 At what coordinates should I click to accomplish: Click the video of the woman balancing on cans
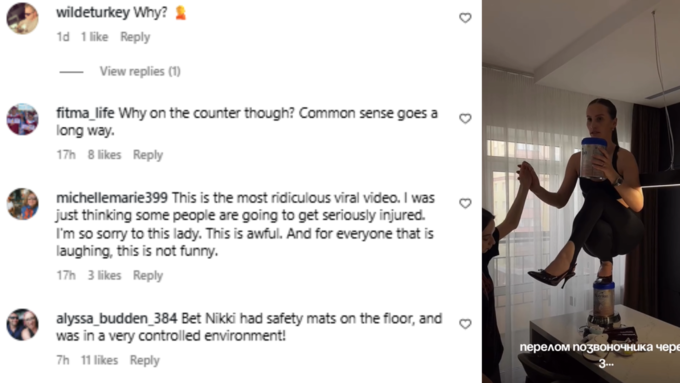pos(581,191)
